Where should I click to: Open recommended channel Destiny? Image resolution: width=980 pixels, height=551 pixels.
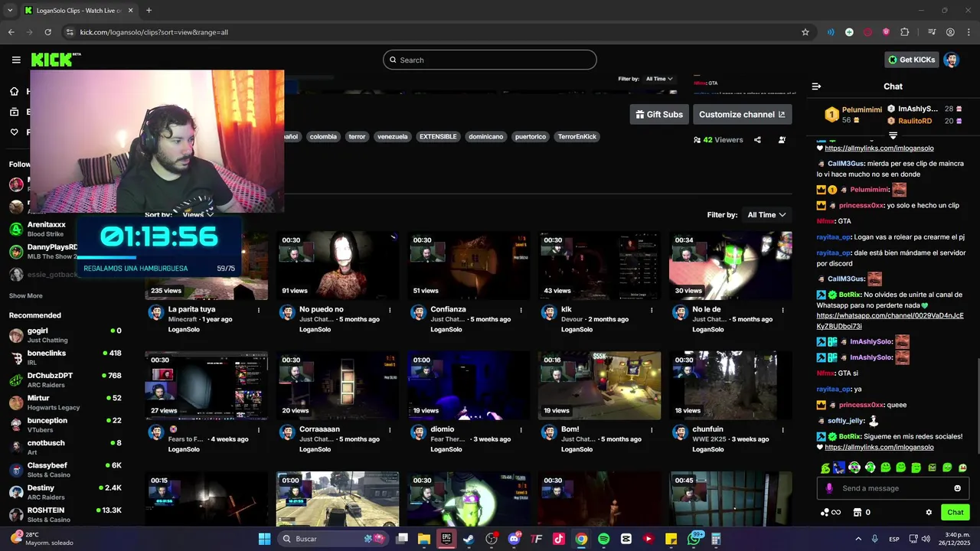[65, 492]
